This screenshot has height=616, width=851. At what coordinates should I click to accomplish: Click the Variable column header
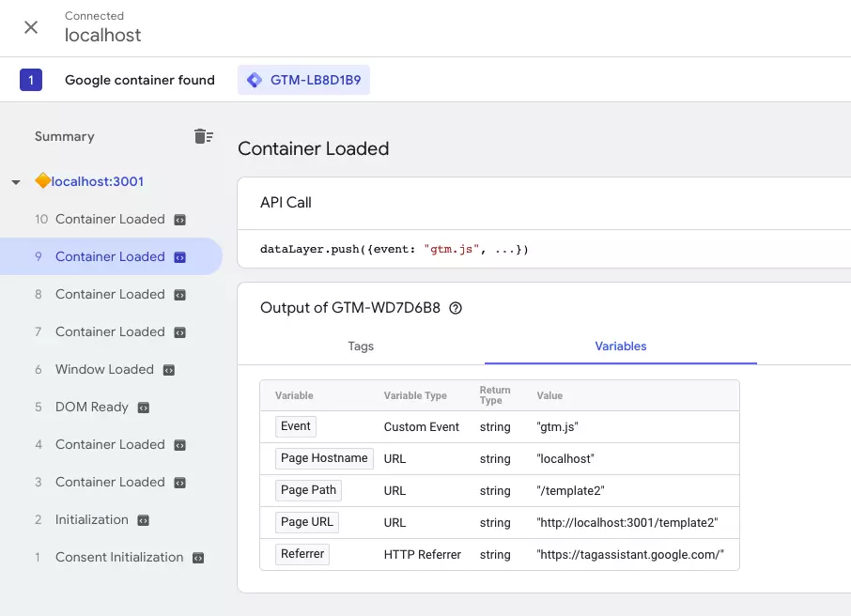pyautogui.click(x=294, y=395)
